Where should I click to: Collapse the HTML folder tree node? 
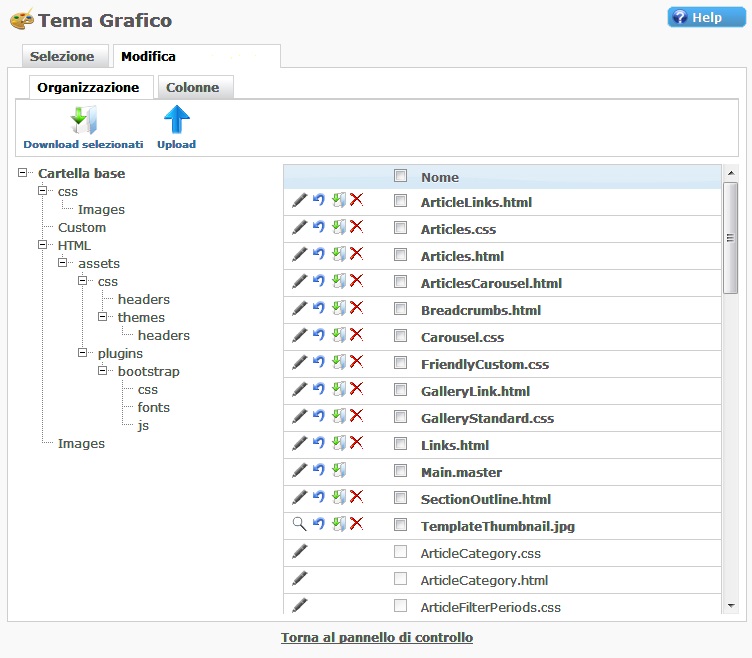click(43, 246)
